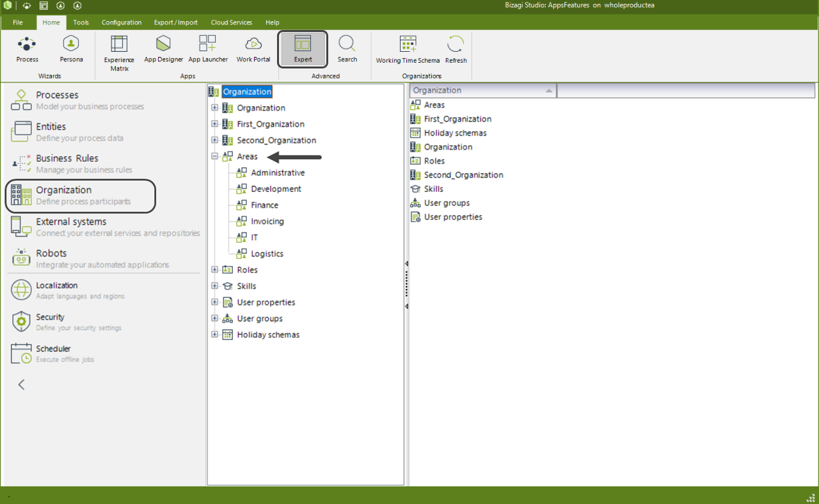Select First_Organization in the right list
Screen dimensions: 819x504
457,119
